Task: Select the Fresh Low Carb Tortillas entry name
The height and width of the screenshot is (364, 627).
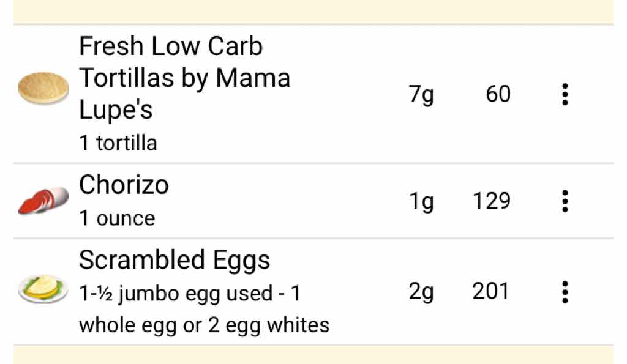Action: [184, 78]
